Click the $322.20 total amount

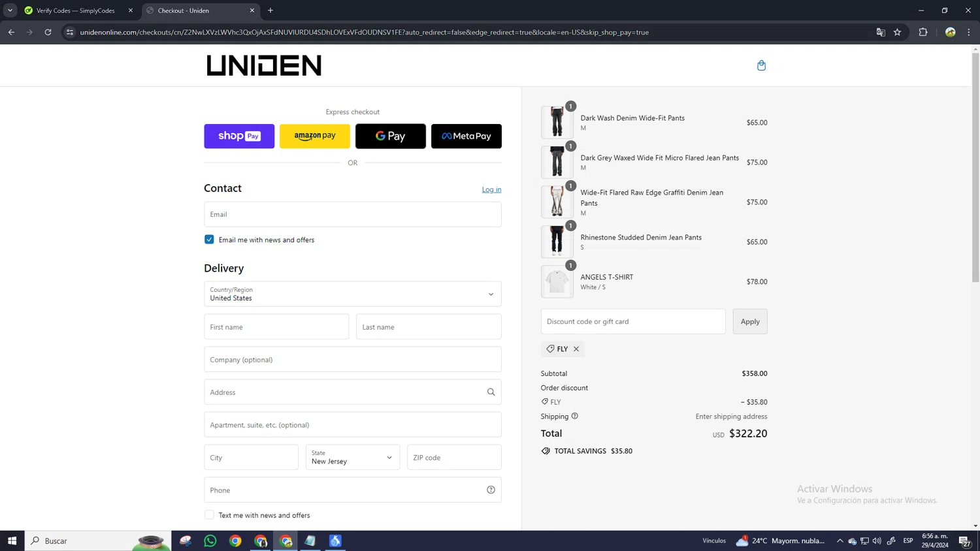coord(748,433)
